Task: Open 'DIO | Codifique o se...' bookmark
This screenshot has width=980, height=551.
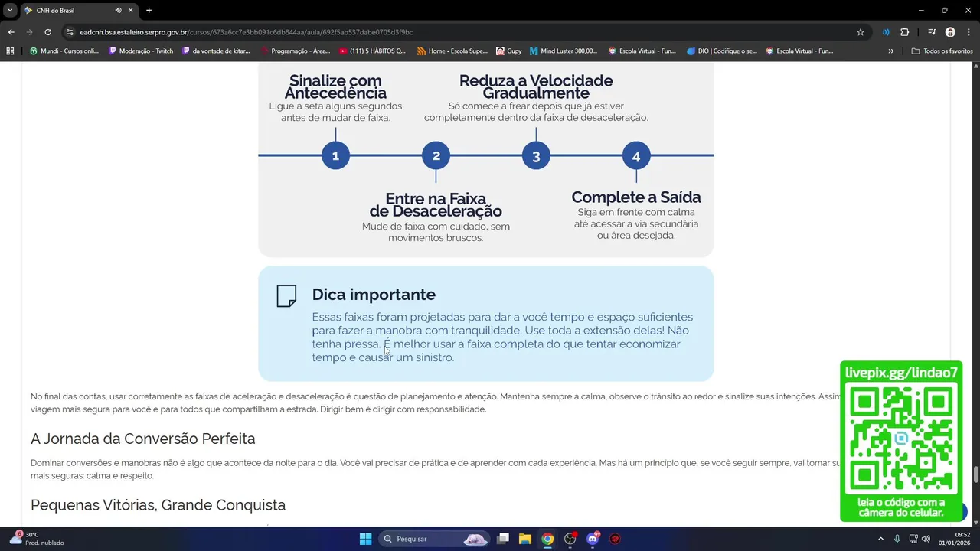Action: 722,51
